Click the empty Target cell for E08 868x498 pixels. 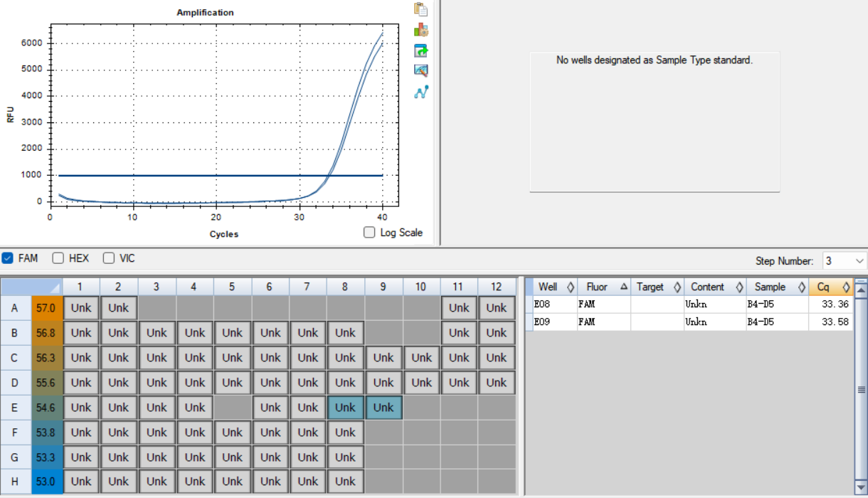(x=657, y=304)
